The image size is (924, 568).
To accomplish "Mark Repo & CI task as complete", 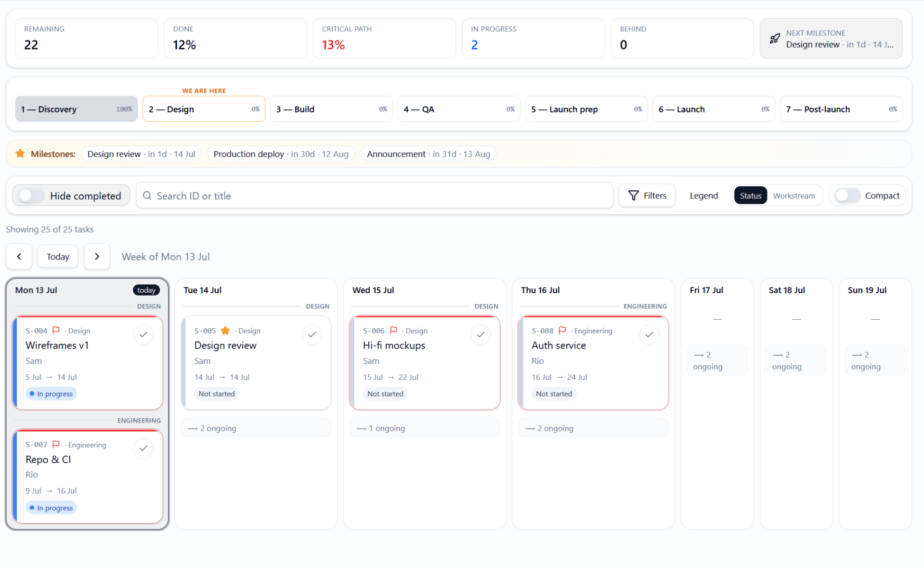I will coord(143,449).
